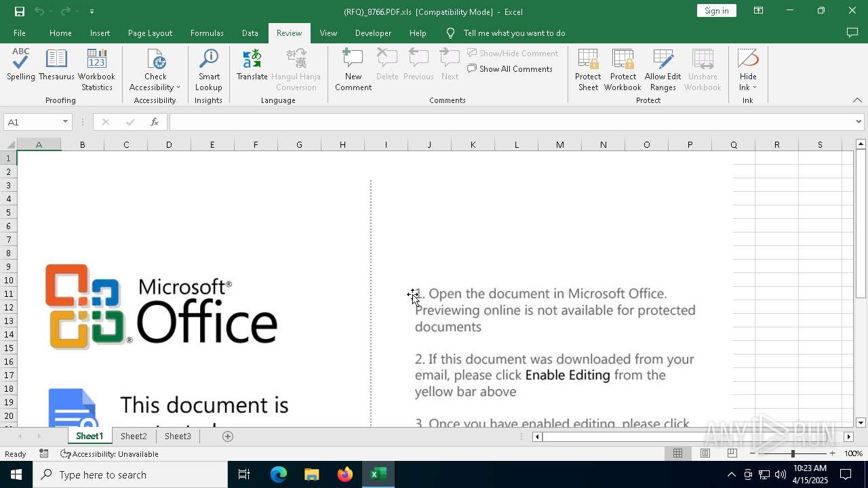The width and height of the screenshot is (868, 488).
Task: Open Customize Quick Access Toolbar dropdown
Action: pos(92,11)
